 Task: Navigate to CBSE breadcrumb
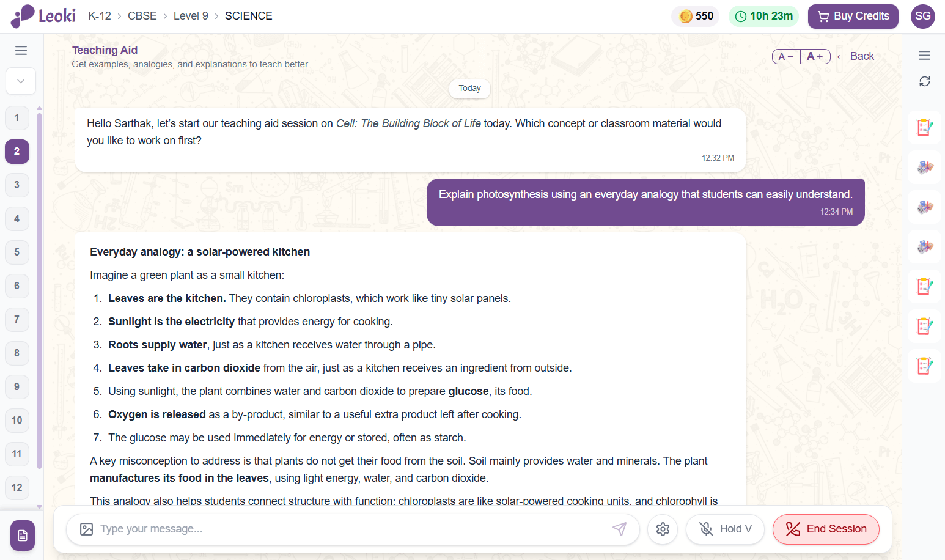[142, 16]
